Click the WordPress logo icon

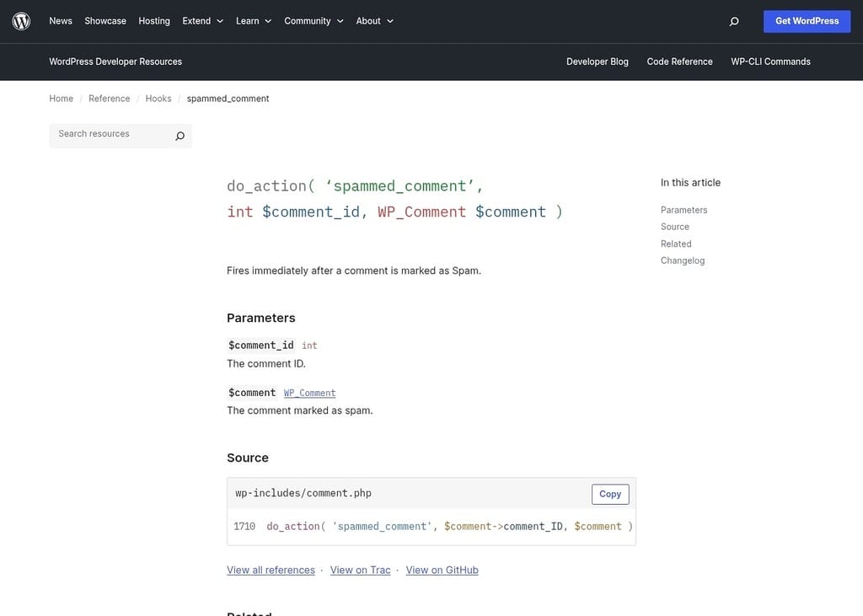(x=21, y=21)
